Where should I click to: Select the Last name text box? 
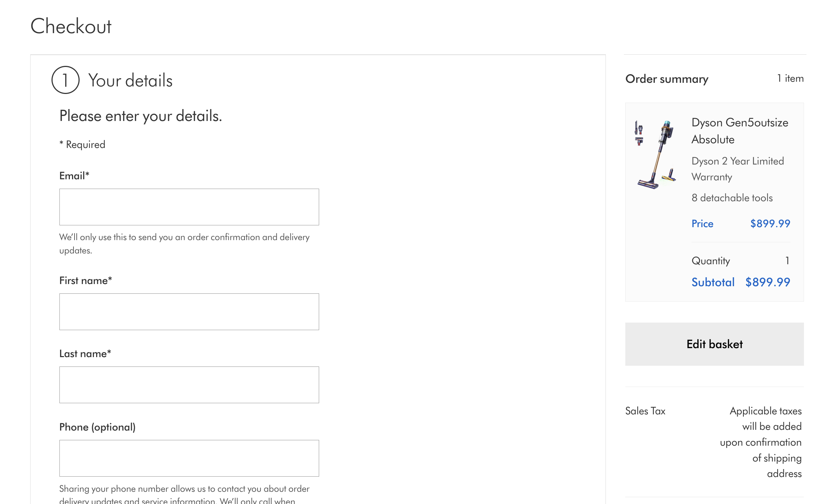pyautogui.click(x=189, y=385)
